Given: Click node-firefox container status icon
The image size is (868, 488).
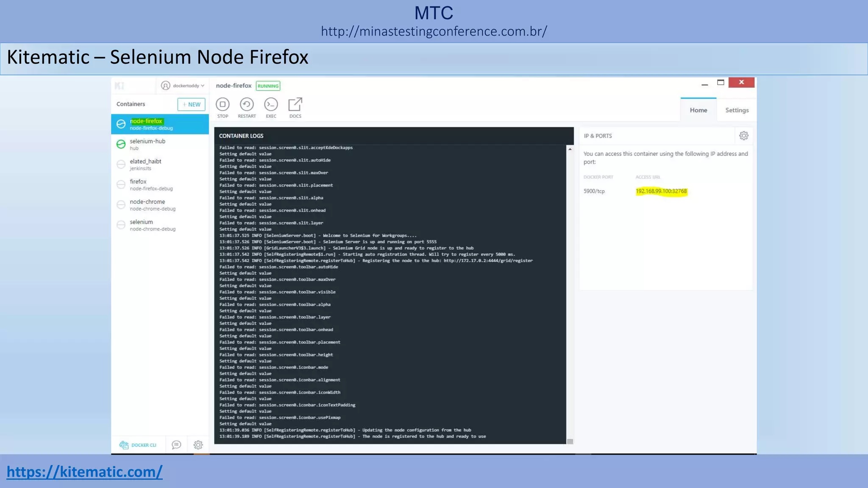Looking at the screenshot, I should (x=121, y=124).
